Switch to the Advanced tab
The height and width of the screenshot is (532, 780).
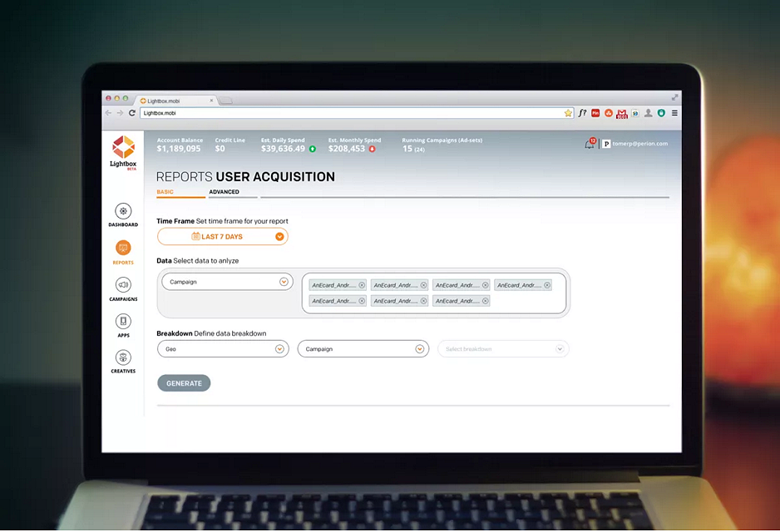click(224, 192)
